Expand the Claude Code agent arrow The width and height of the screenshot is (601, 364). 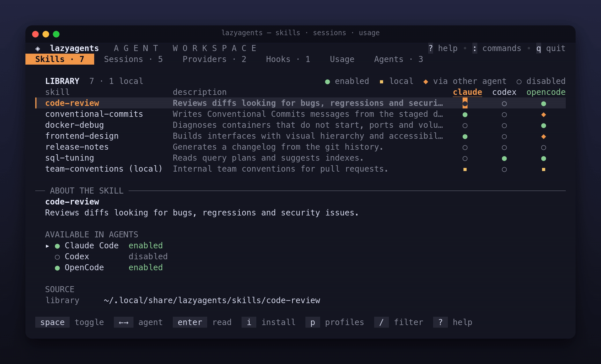[x=47, y=246]
